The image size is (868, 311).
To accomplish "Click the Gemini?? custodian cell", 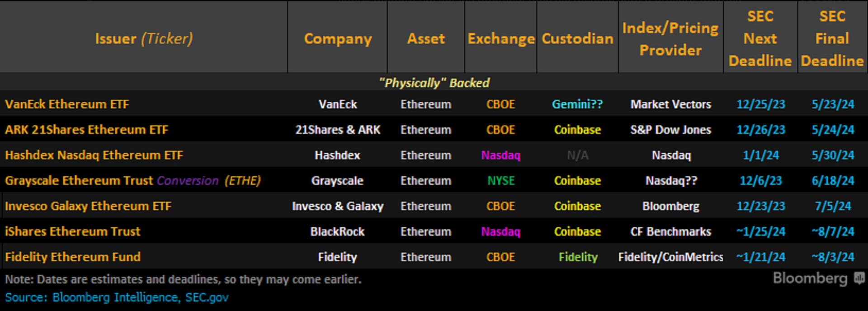I will coord(577,104).
